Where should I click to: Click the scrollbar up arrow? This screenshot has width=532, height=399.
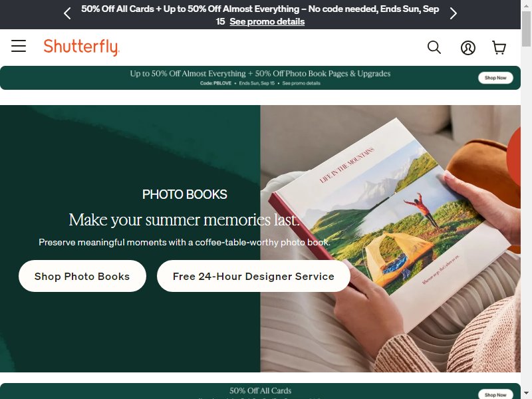pos(526,6)
